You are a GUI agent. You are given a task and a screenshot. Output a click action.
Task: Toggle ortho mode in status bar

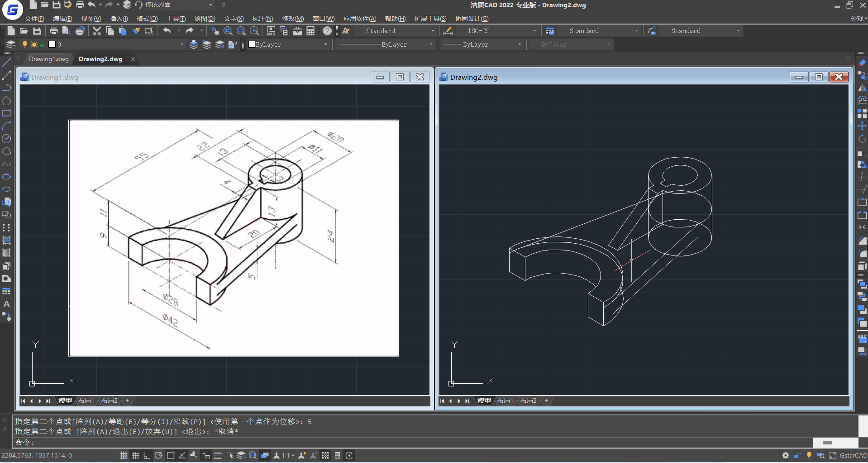point(147,455)
